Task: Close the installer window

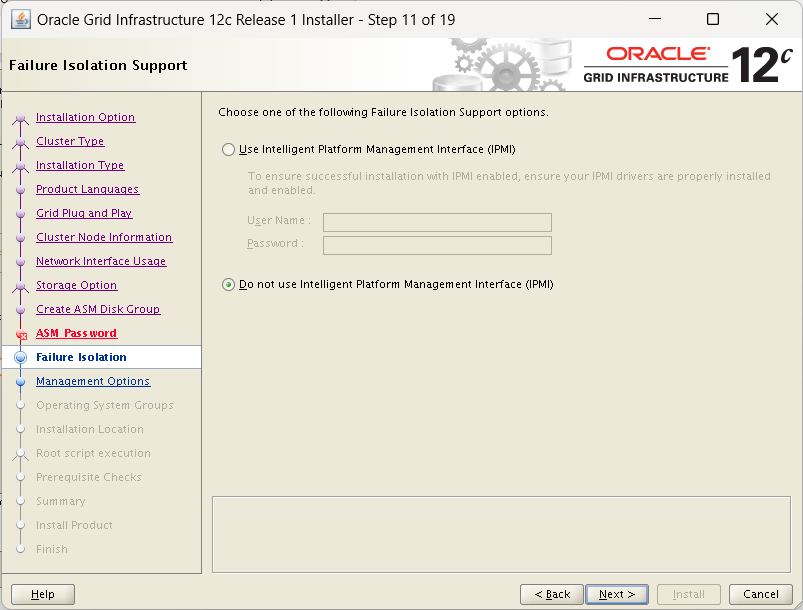Action: 772,19
